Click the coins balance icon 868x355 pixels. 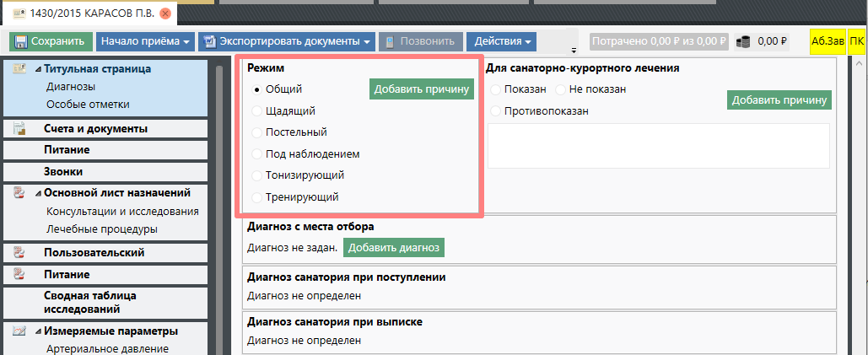[743, 41]
